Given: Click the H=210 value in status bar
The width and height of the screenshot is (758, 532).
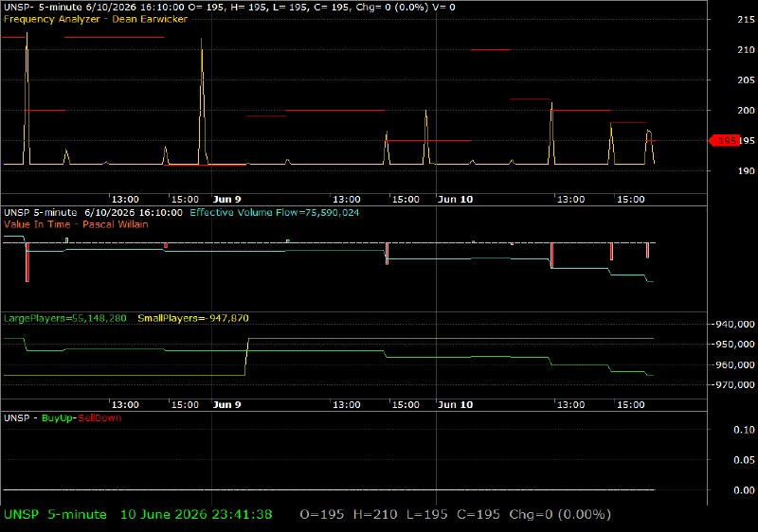Looking at the screenshot, I should [375, 515].
